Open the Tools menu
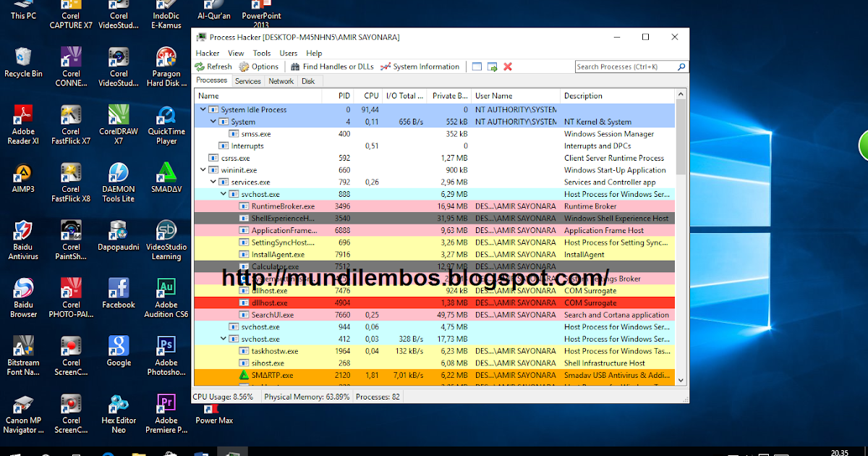The image size is (868, 456). tap(262, 53)
